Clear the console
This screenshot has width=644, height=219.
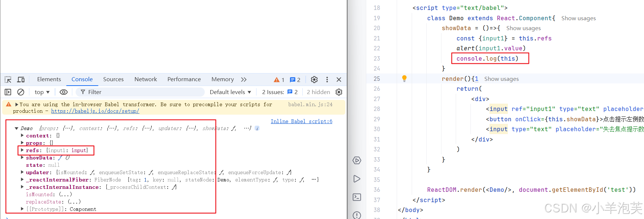(x=21, y=92)
